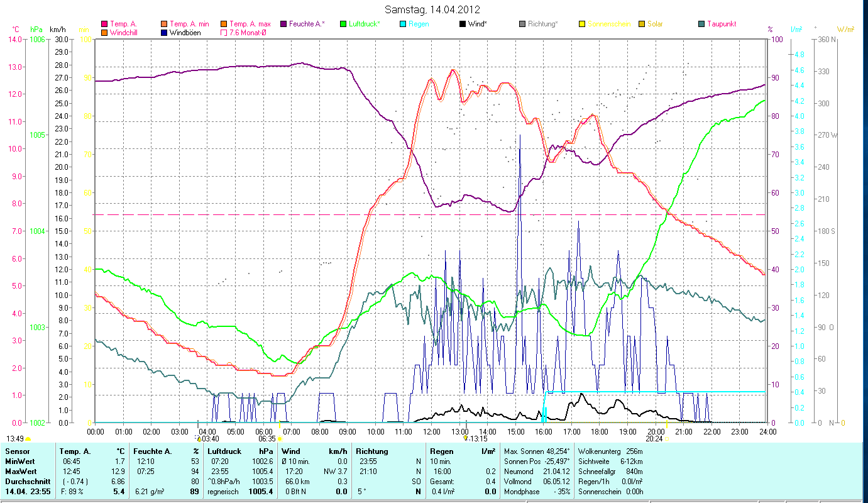Viewport: 868px width, 503px height.
Task: Click the Neumond date 21.04.12
Action: (x=556, y=470)
